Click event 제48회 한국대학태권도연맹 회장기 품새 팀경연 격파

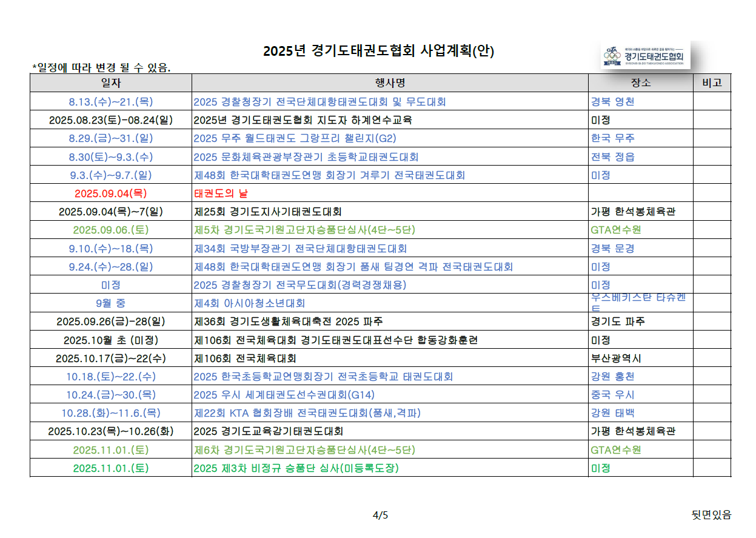point(316,267)
